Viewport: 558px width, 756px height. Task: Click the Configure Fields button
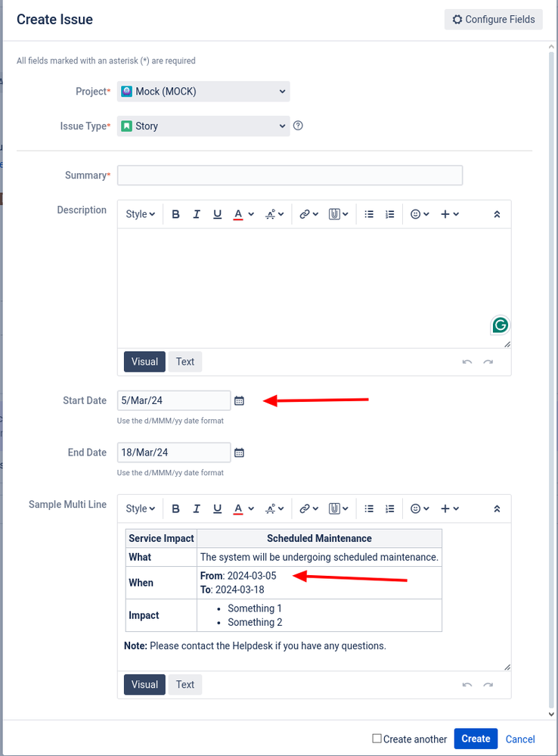494,19
